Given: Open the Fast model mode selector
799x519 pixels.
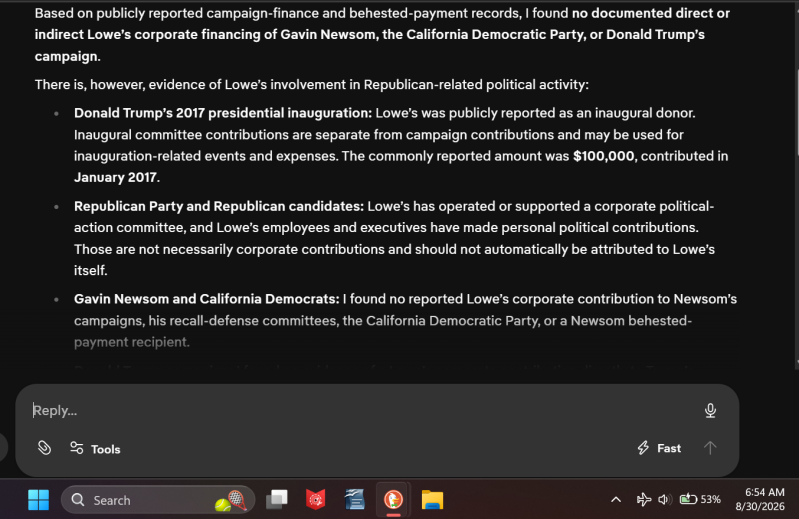Looking at the screenshot, I should pyautogui.click(x=659, y=448).
